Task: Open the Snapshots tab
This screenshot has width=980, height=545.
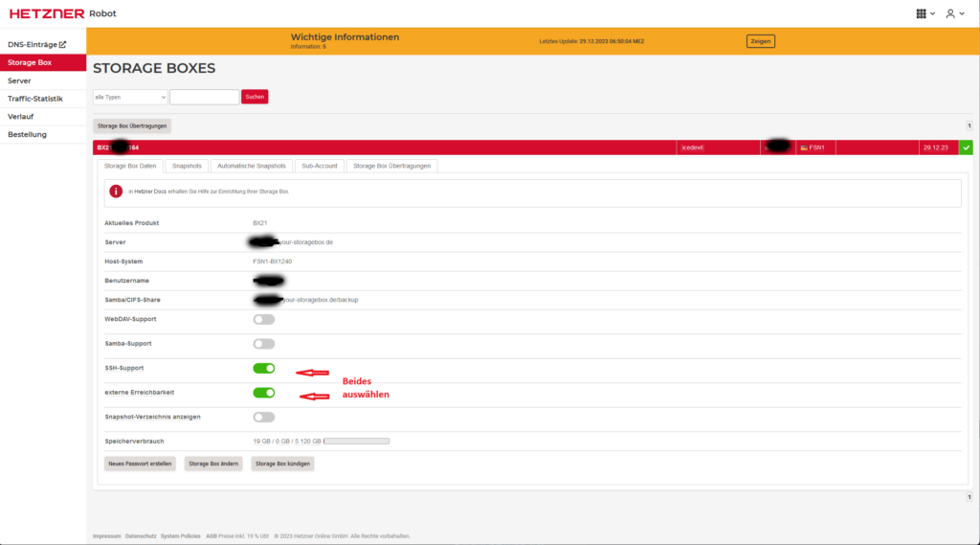Action: pyautogui.click(x=187, y=166)
